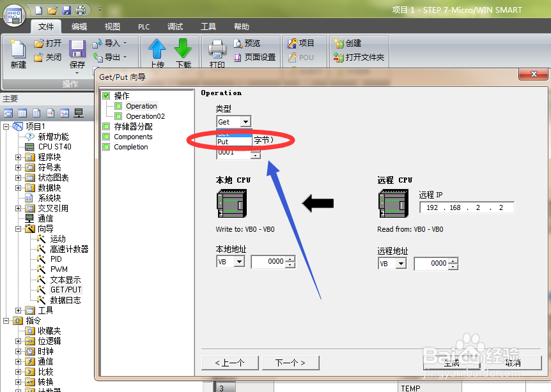Increase the local address offset value
The height and width of the screenshot is (392, 551).
(x=291, y=259)
